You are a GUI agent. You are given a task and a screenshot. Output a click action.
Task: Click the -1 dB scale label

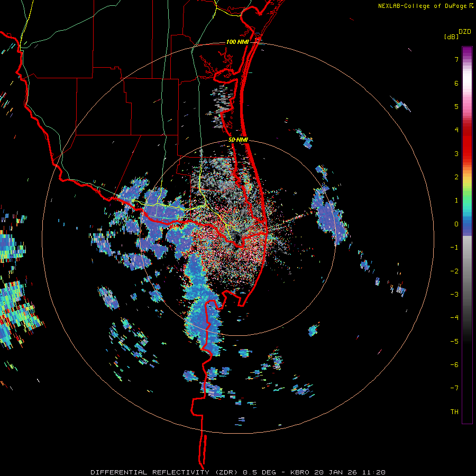tap(454, 248)
